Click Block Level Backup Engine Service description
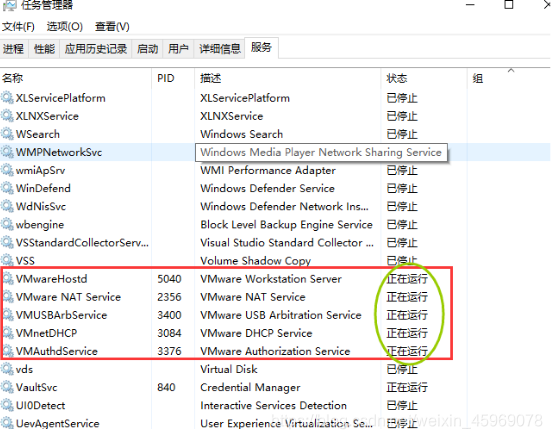 [x=286, y=225]
